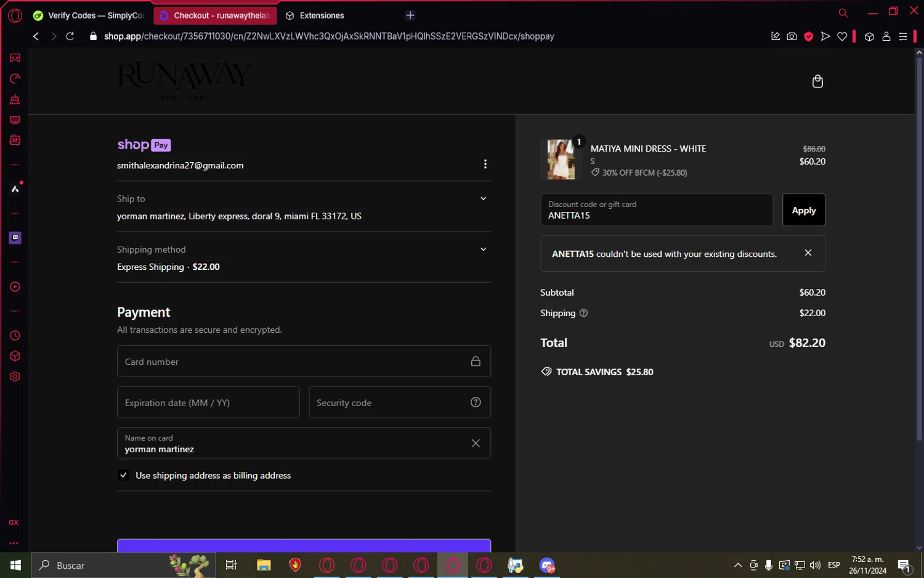Image resolution: width=924 pixels, height=578 pixels.
Task: Switch to the Verify Codes SimplyCodes tab
Action: [89, 15]
